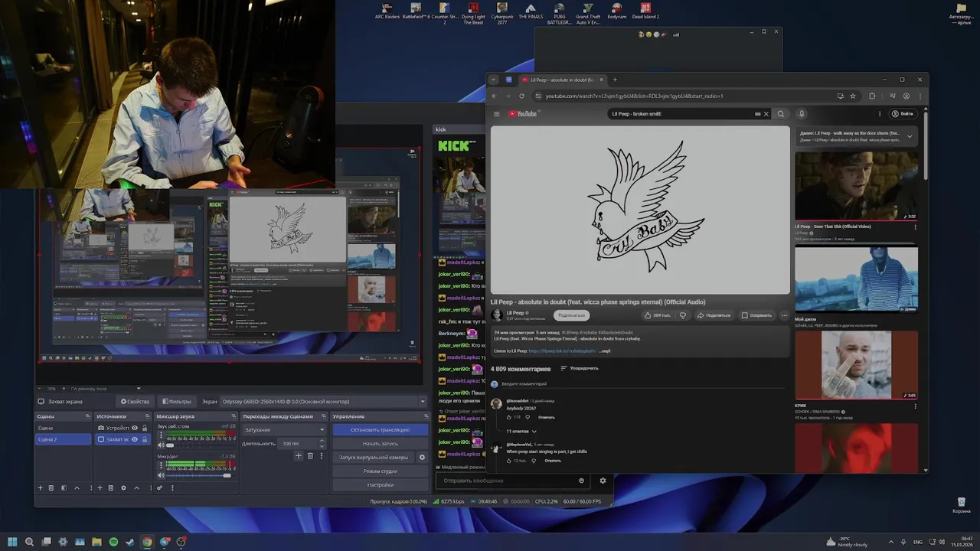Open preview scaling По размеру окна dropdown
The image size is (980, 551).
[105, 389]
